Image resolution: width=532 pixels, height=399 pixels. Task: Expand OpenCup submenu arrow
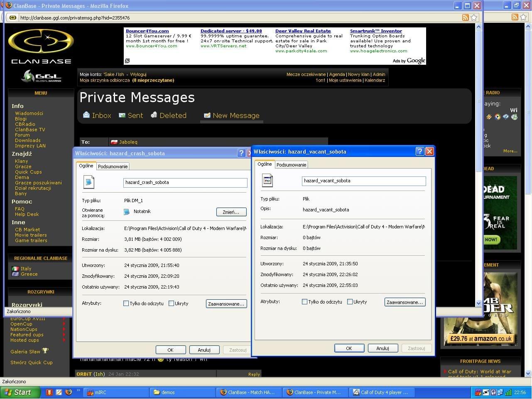[64, 324]
